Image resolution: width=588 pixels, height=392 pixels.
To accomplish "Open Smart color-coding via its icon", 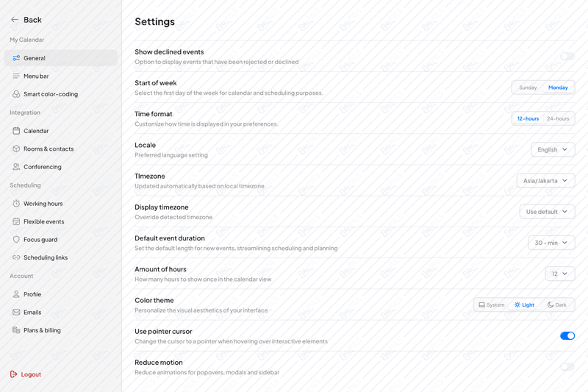I will click(x=16, y=94).
